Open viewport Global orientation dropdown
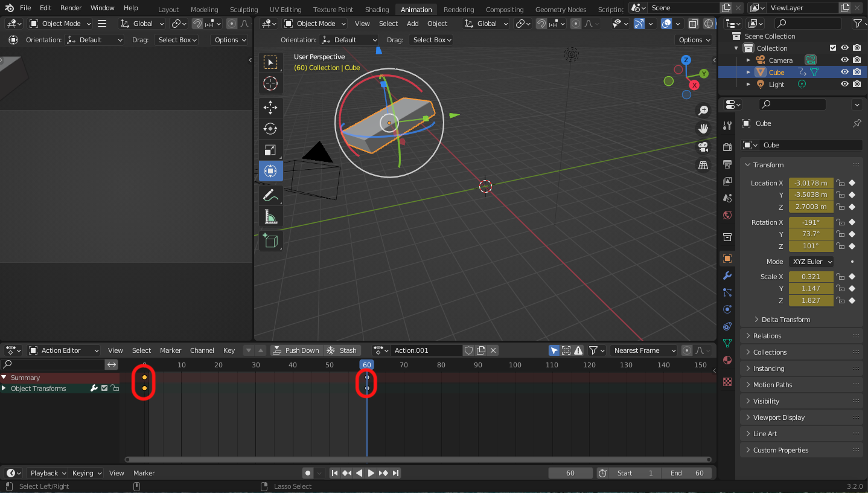This screenshot has width=868, height=493. [x=486, y=24]
